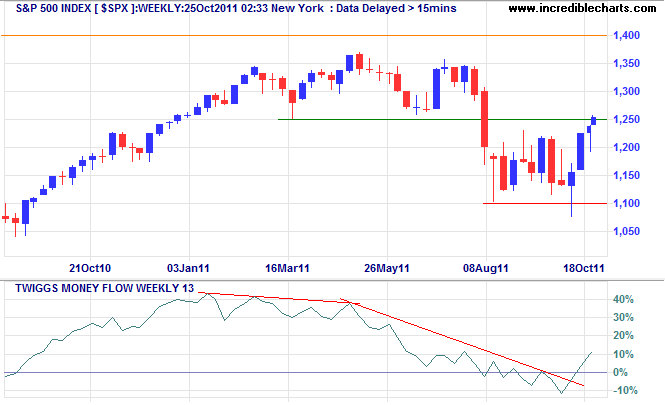Select the 16Mar11 date label
665x405 pixels.
[x=287, y=268]
